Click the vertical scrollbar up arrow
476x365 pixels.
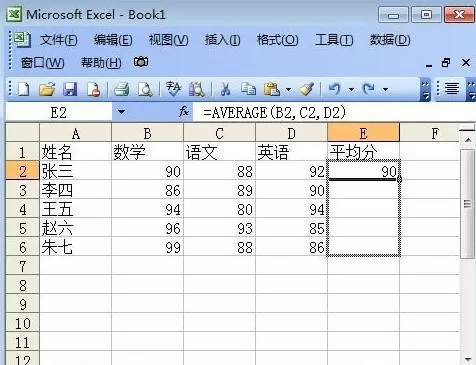click(468, 139)
